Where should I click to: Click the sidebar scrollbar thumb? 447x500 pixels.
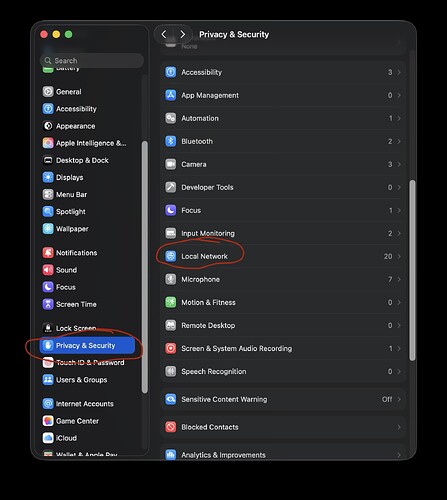pyautogui.click(x=144, y=267)
